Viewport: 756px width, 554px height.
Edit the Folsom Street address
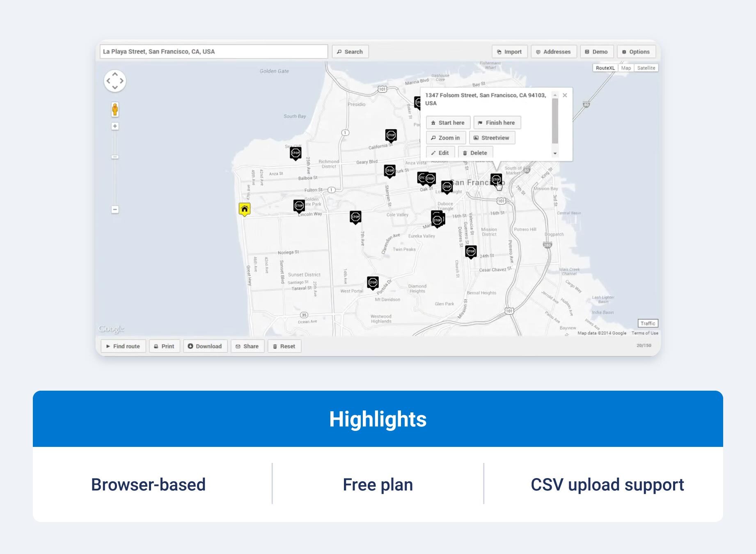[440, 153]
